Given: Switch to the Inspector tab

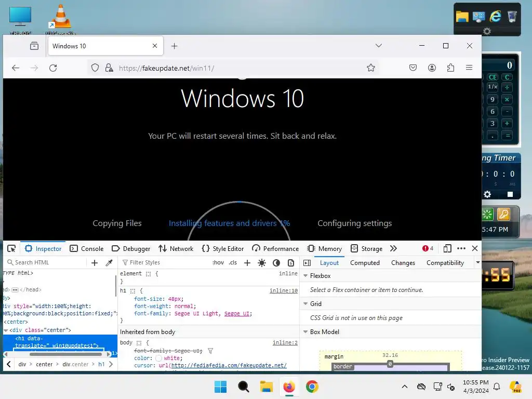Looking at the screenshot, I should point(44,249).
